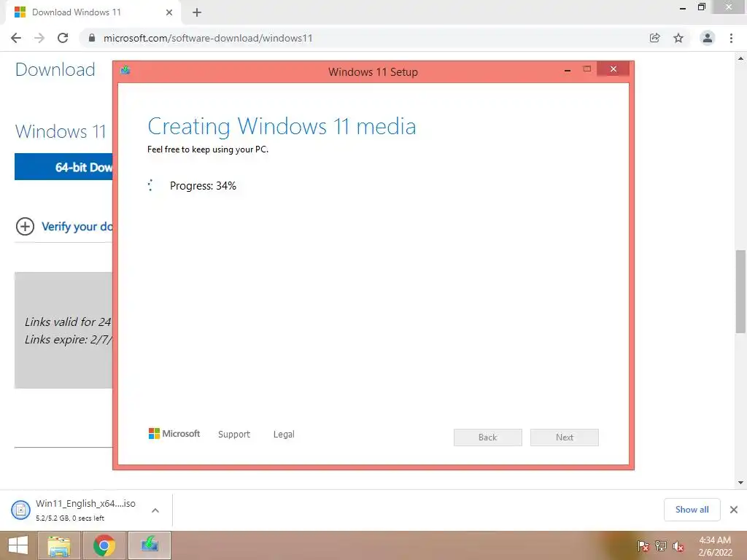Click the browser forward arrow
The image size is (747, 560).
[39, 38]
